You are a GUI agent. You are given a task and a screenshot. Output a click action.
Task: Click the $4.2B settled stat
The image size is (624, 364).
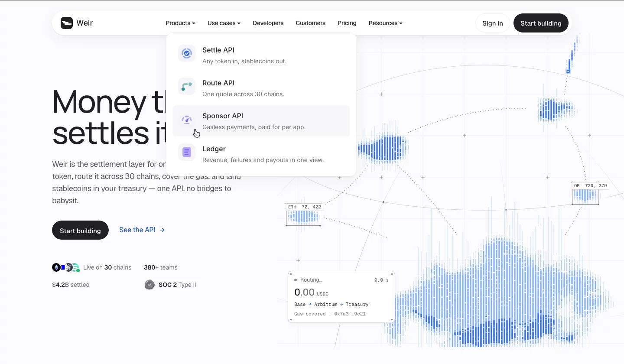point(71,285)
